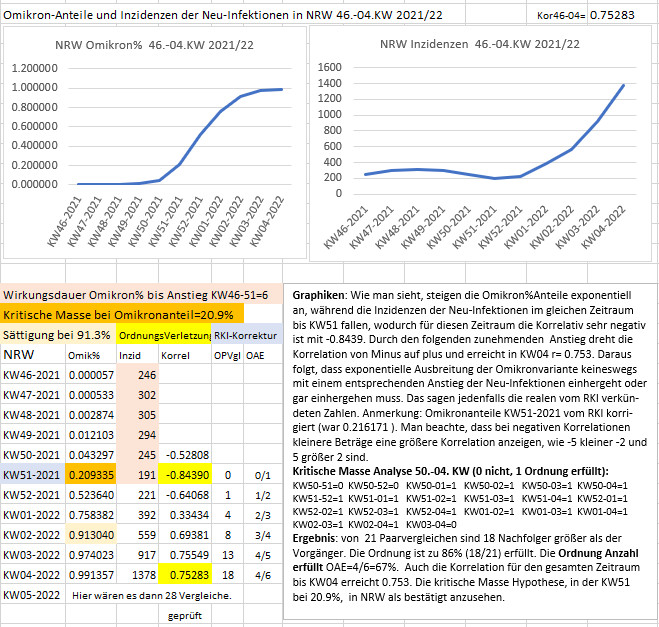The height and width of the screenshot is (627, 659).
Task: Select the Omik% value 0.002874
Action: pos(91,415)
